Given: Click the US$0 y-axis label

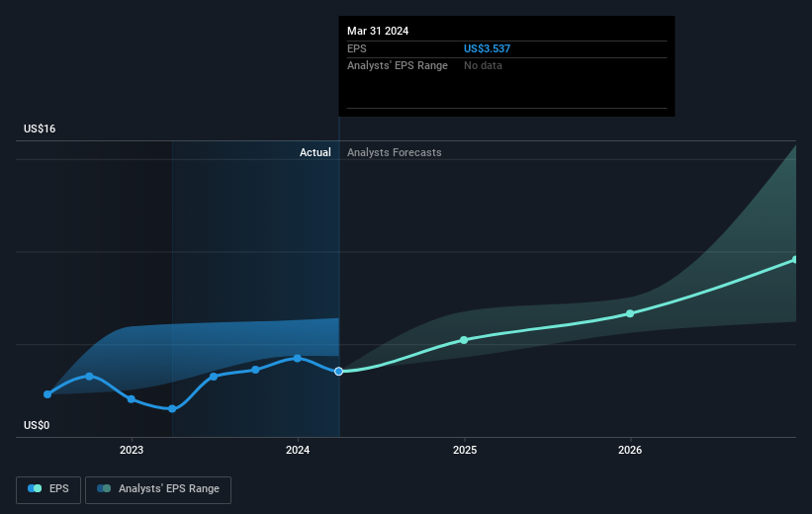Looking at the screenshot, I should [x=37, y=425].
